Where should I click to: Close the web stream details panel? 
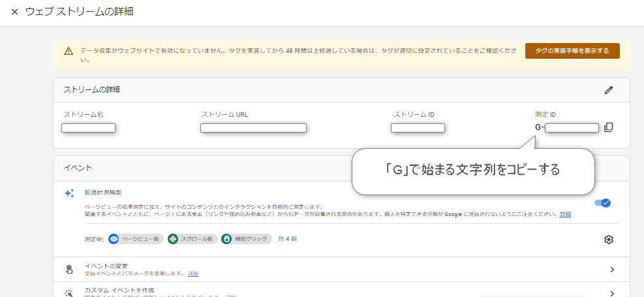(15, 12)
